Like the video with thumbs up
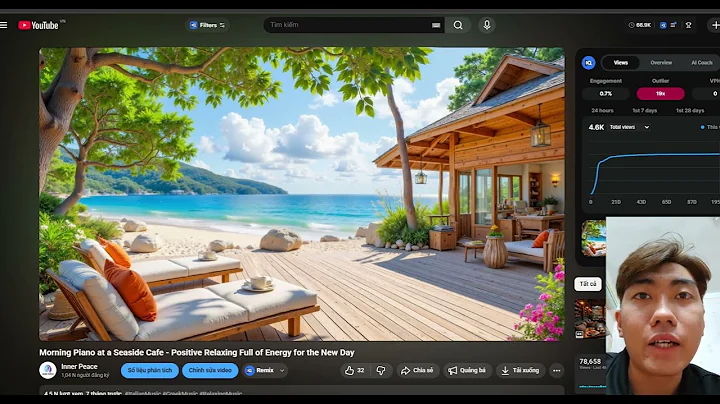 pos(354,370)
